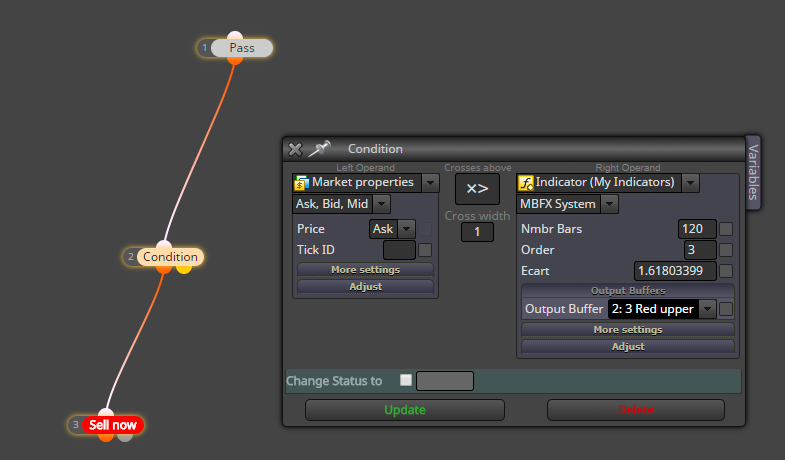This screenshot has width=785, height=460.
Task: Select the Condition node in the graph
Action: pos(170,257)
